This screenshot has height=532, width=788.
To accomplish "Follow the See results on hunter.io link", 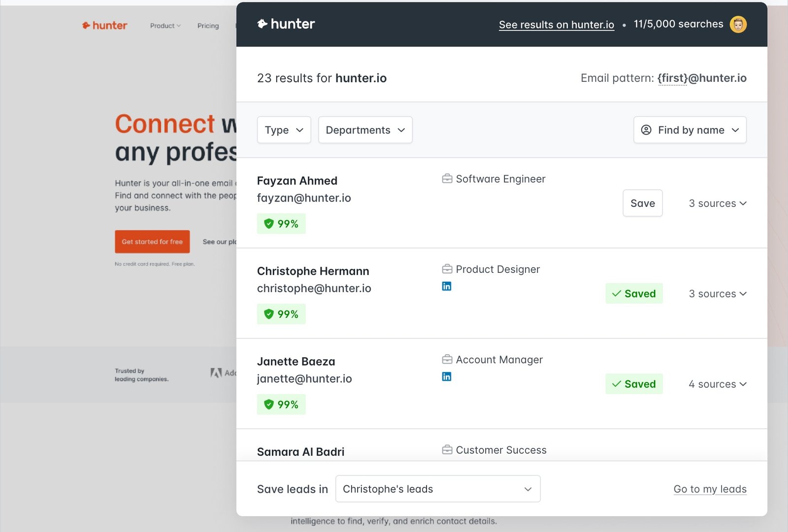I will (556, 24).
